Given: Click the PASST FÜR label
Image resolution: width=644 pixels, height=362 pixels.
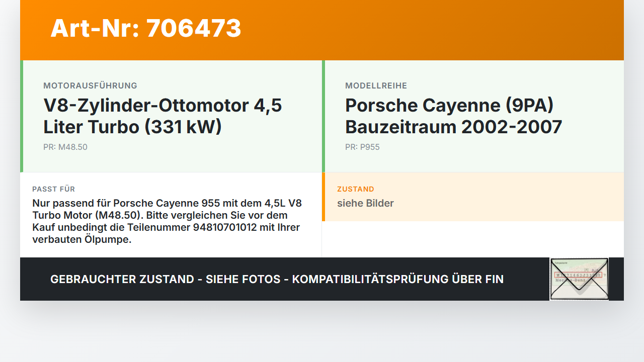Looking at the screenshot, I should [x=53, y=189].
